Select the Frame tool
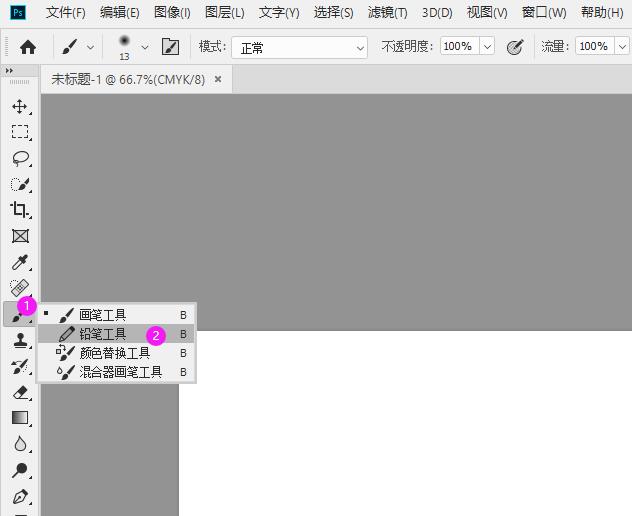This screenshot has width=632, height=516. pos(20,236)
